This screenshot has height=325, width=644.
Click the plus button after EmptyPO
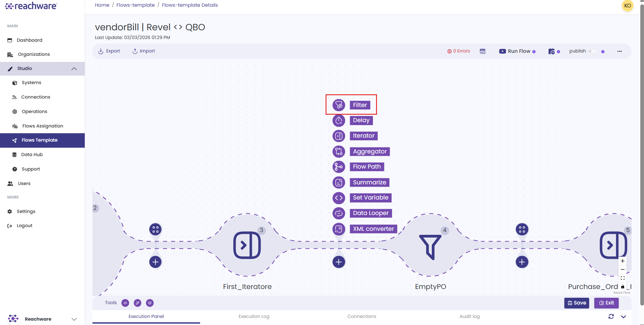(x=522, y=262)
